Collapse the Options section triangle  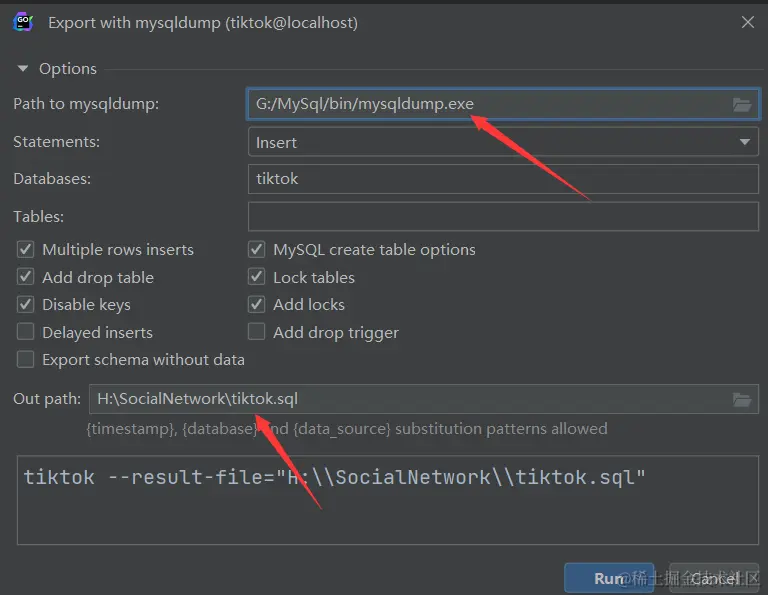pos(23,69)
